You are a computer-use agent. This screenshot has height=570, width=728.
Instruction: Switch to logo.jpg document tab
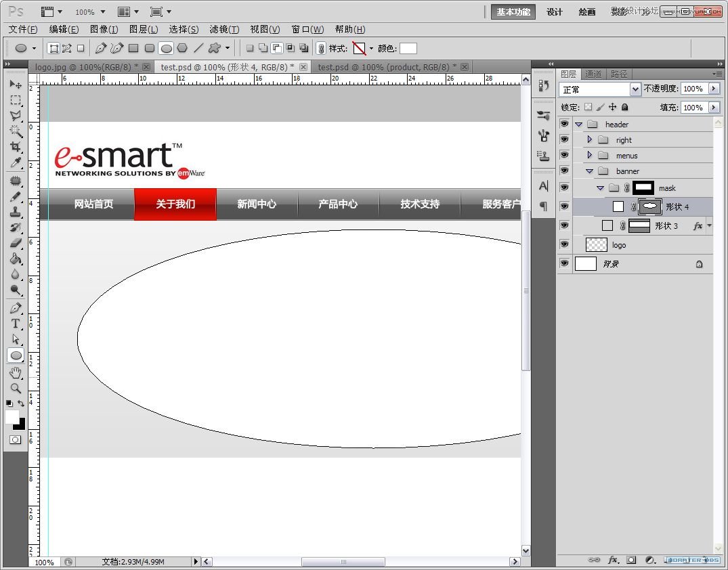pyautogui.click(x=87, y=67)
